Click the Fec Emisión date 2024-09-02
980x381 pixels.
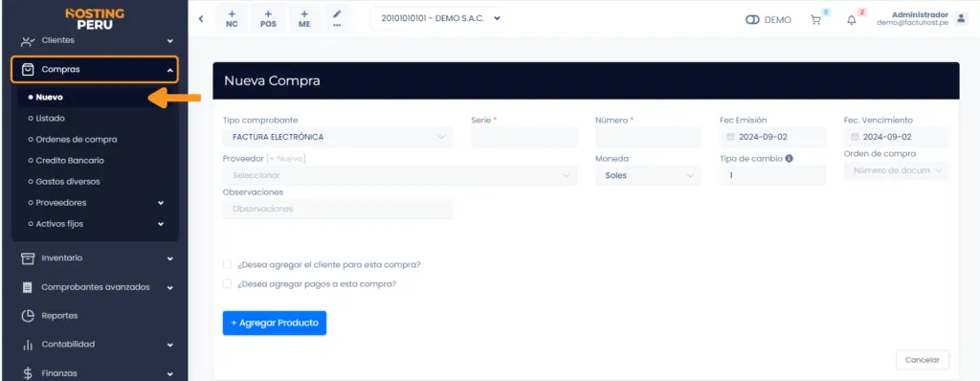[x=763, y=137]
